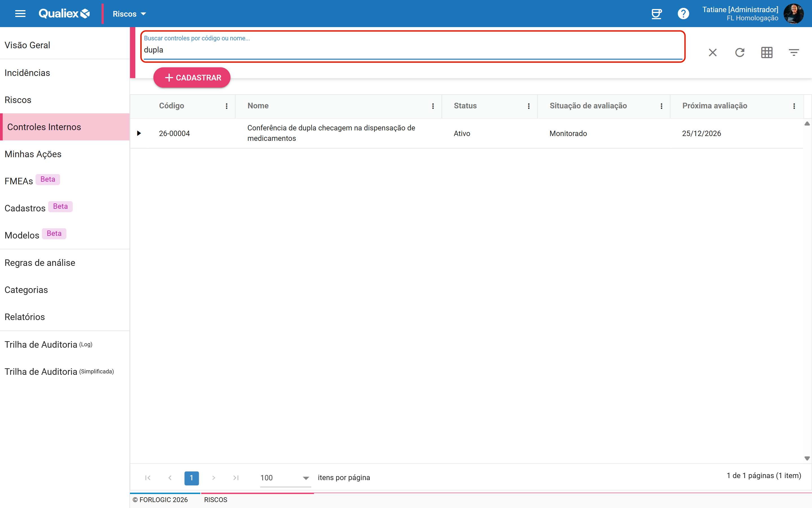
Task: Open Regras de análise in sidebar
Action: pyautogui.click(x=65, y=263)
